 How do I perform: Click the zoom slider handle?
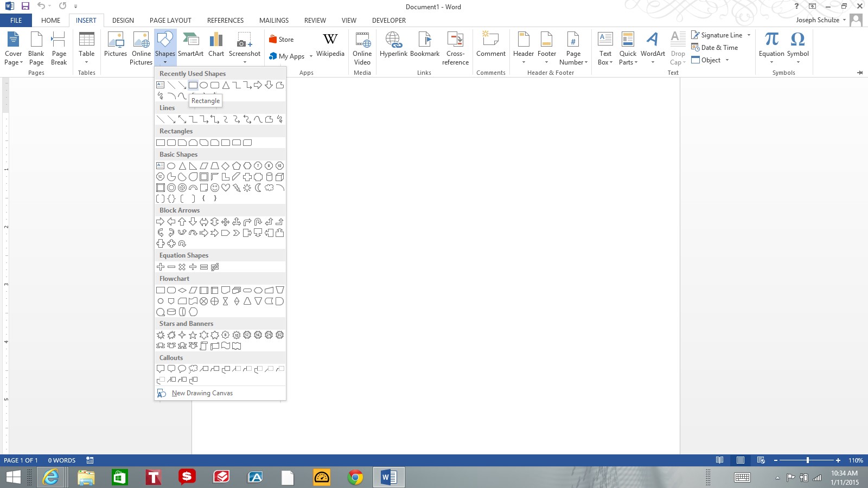(808, 460)
